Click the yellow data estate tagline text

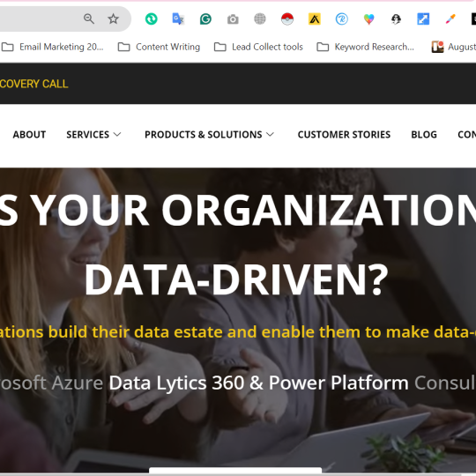[x=238, y=331]
